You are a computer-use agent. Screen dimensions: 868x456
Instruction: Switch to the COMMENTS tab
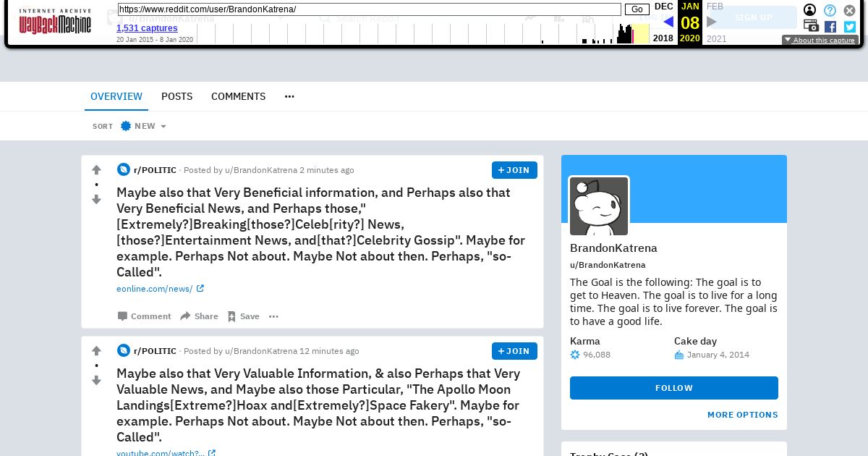[x=238, y=96]
